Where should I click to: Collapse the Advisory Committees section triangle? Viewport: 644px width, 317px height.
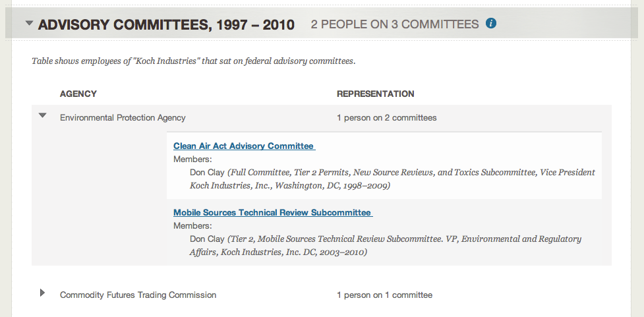pos(29,24)
